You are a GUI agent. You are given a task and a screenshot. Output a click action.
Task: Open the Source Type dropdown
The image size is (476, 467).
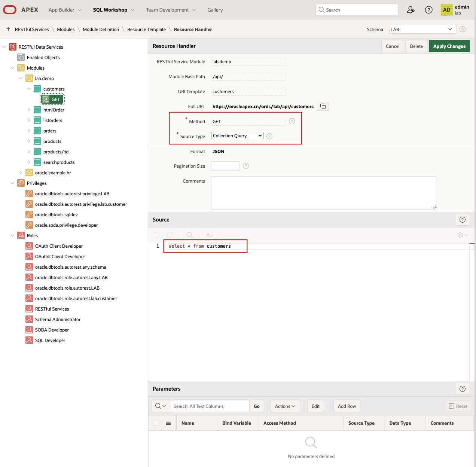(237, 136)
